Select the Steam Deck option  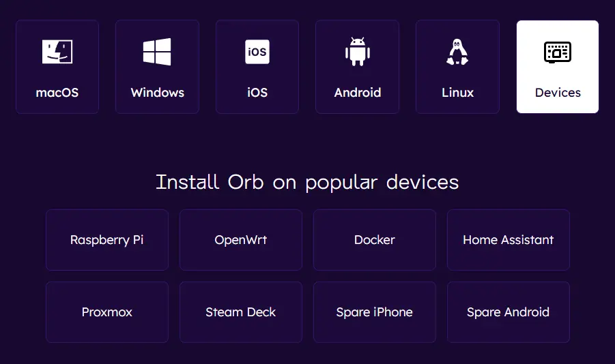[x=241, y=312]
